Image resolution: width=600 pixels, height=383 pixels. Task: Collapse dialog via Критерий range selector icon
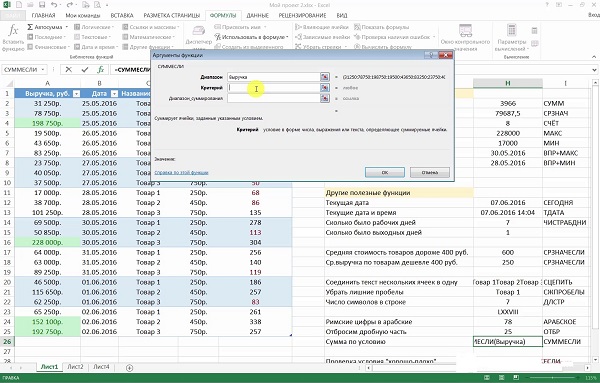pos(324,88)
